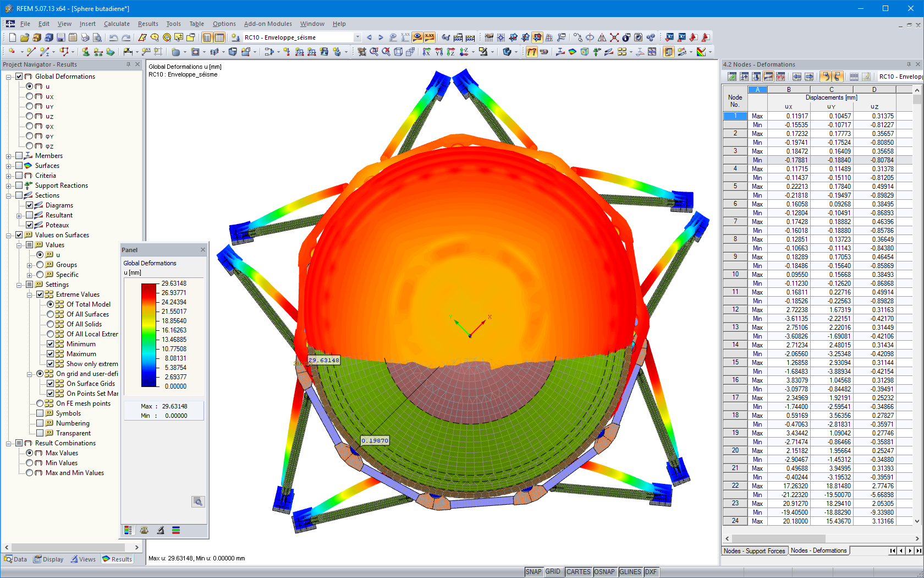This screenshot has width=924, height=578.
Task: Click the Print icon in the toolbar
Action: pyautogui.click(x=85, y=37)
